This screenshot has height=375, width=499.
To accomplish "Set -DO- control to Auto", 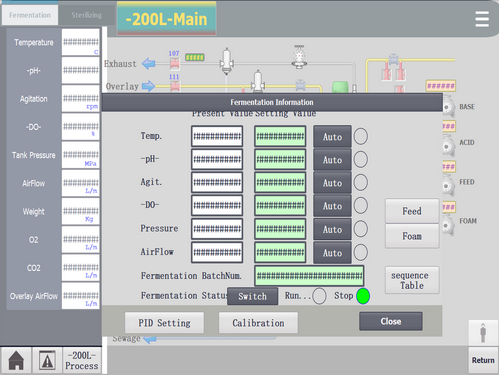I will [x=332, y=206].
